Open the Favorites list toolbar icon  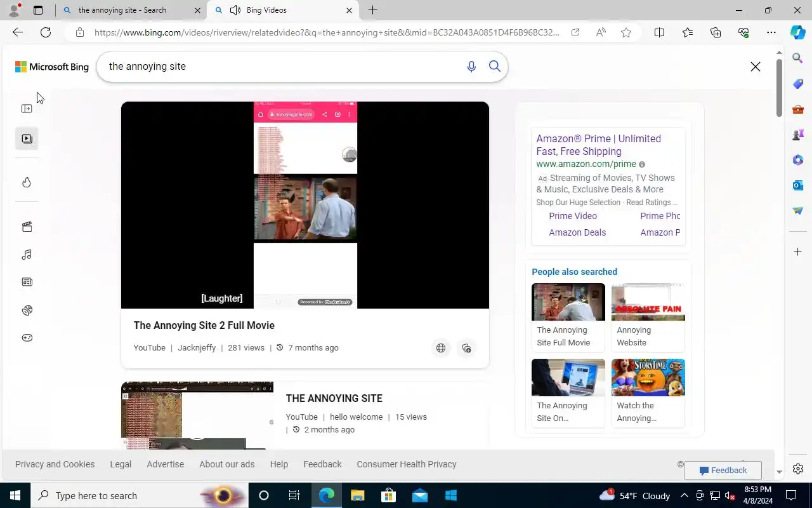pyautogui.click(x=688, y=32)
